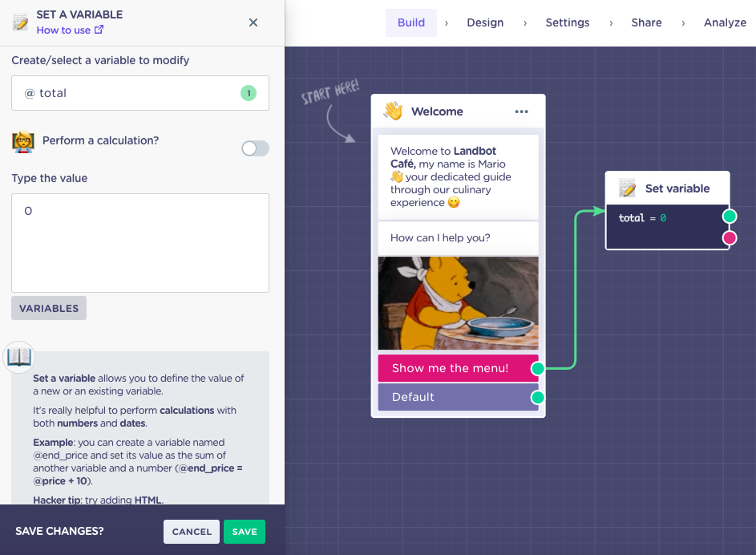Select the Welcome to Landbot Café message
The image size is (756, 555).
458,177
